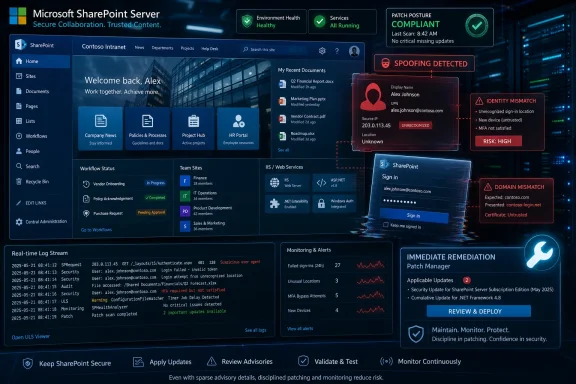Click the Windows Auth lock tile
This screenshot has height=384, width=576.
(334, 204)
